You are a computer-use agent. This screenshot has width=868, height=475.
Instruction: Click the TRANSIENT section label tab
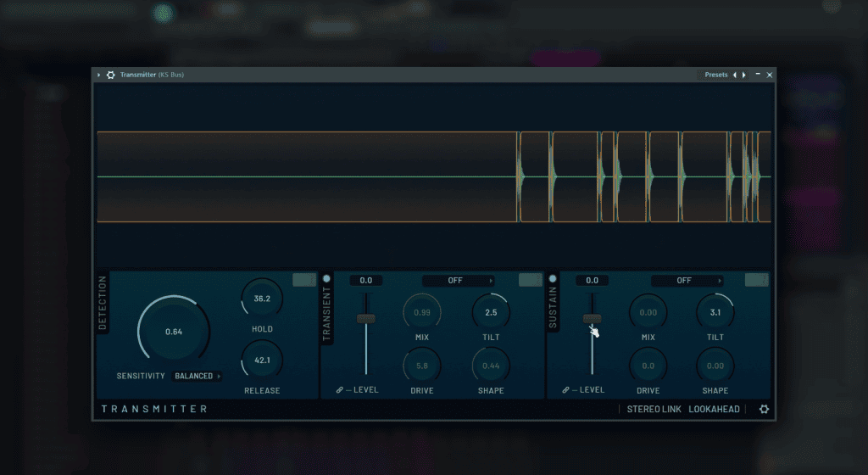pos(326,314)
